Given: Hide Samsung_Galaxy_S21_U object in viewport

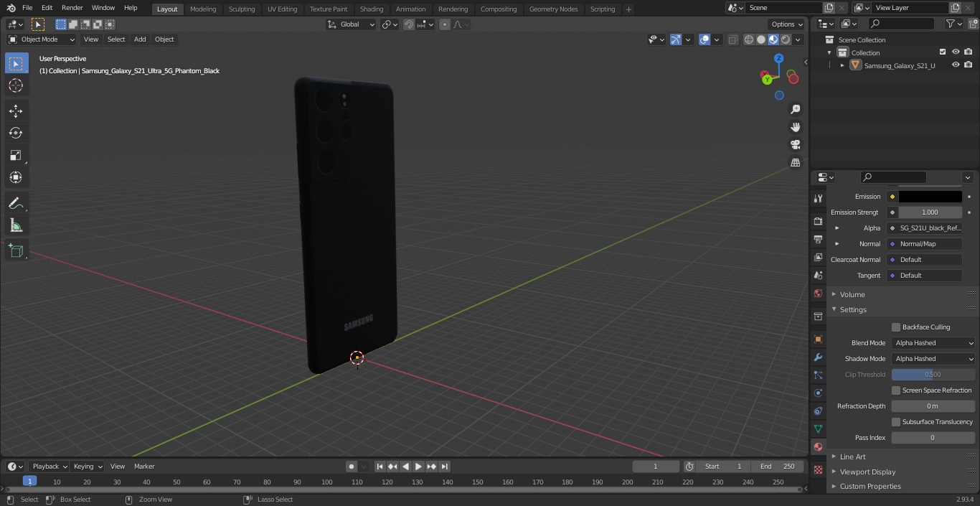Looking at the screenshot, I should coord(956,65).
